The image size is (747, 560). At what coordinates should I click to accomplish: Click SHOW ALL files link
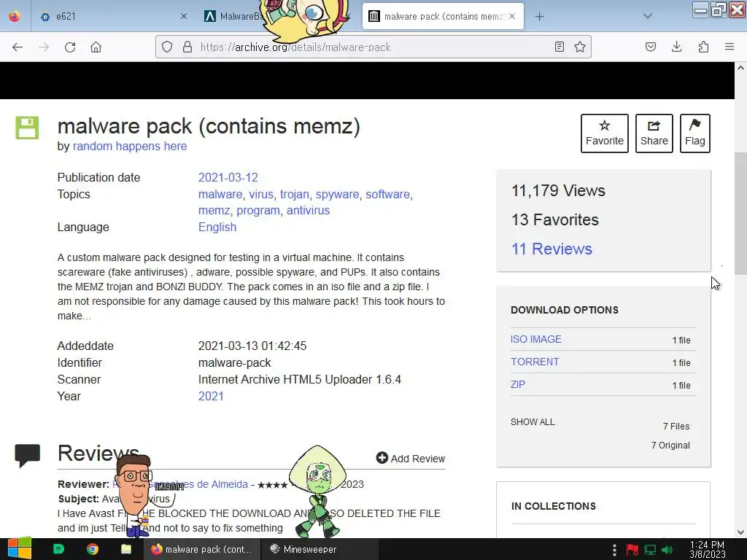[x=533, y=422]
